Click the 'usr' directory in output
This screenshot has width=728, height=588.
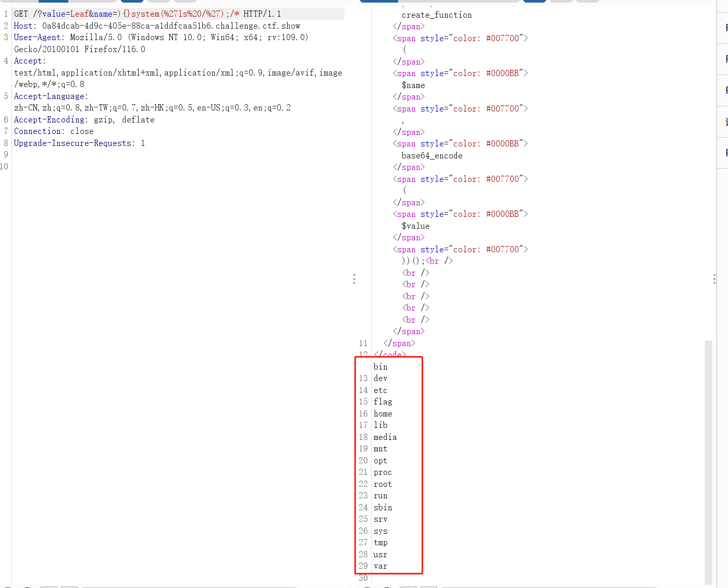tap(380, 555)
